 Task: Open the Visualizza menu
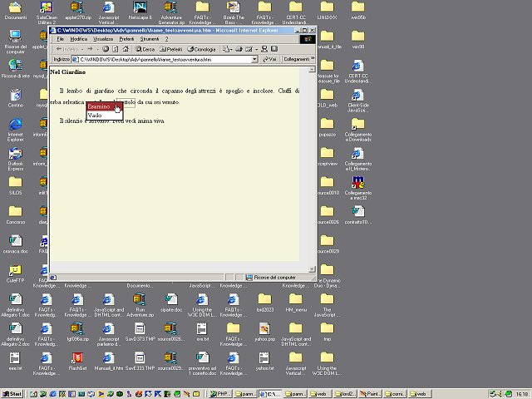pos(103,39)
